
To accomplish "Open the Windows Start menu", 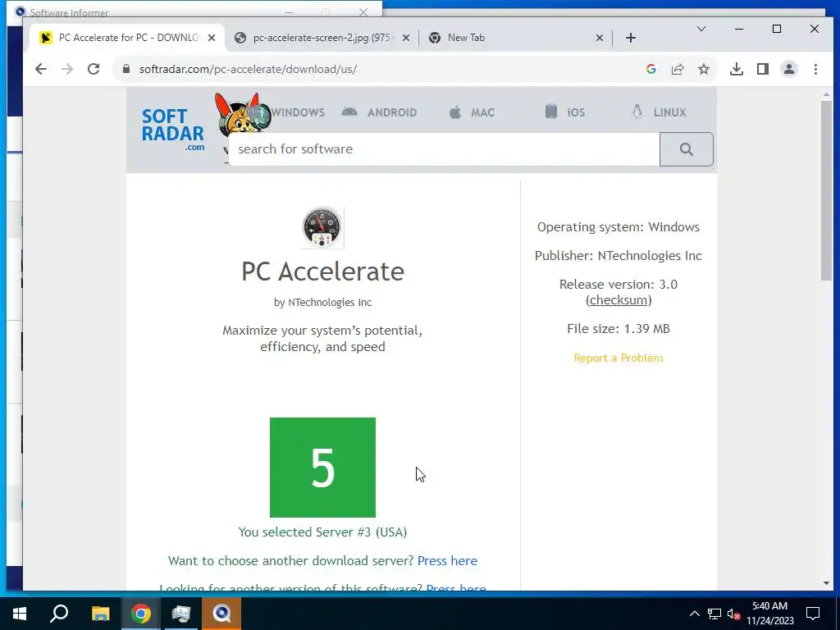I will tap(20, 614).
